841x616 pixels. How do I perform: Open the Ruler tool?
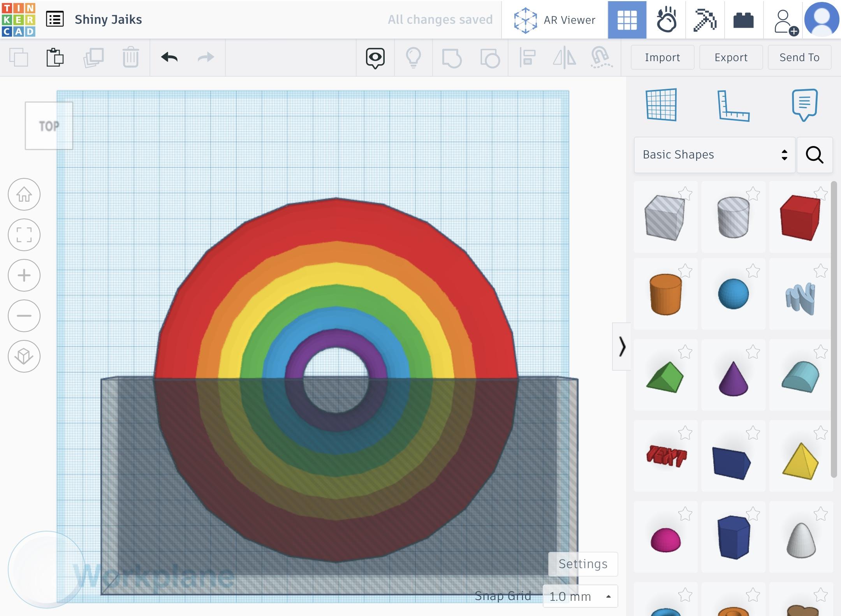[733, 106]
